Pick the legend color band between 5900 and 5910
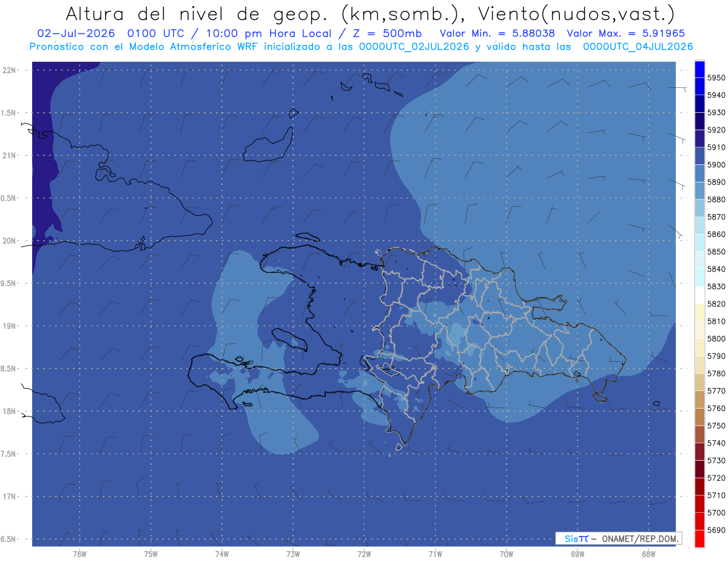Image resolution: width=728 pixels, height=562 pixels. click(699, 156)
